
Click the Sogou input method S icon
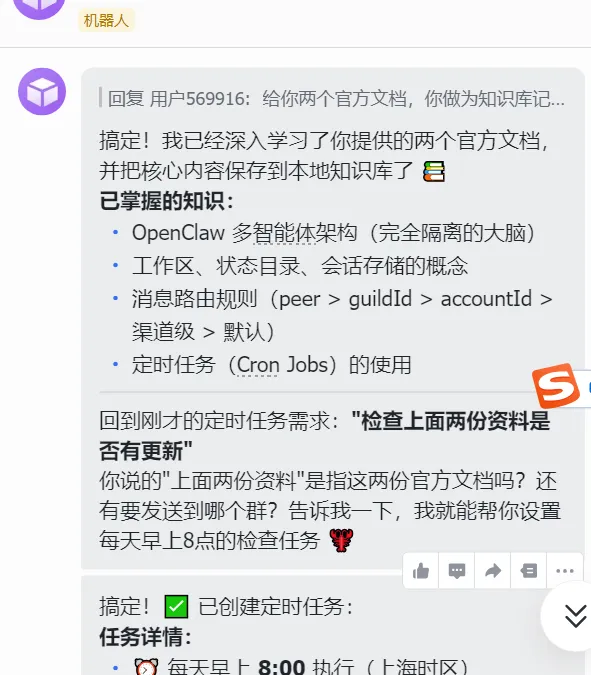555,385
